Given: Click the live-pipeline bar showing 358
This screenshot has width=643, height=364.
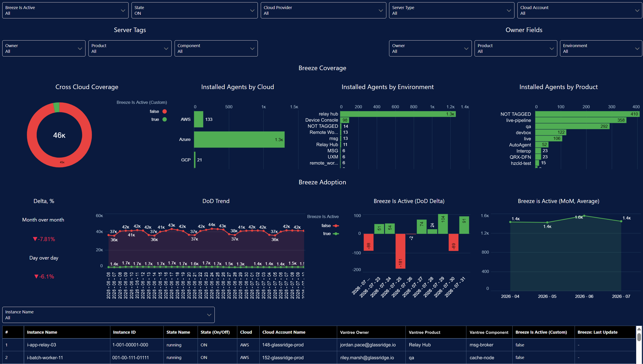Looking at the screenshot, I should click(581, 120).
